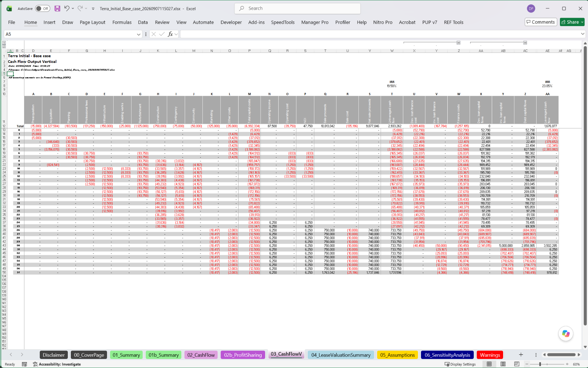Click the 60% zoom level

click(x=577, y=364)
